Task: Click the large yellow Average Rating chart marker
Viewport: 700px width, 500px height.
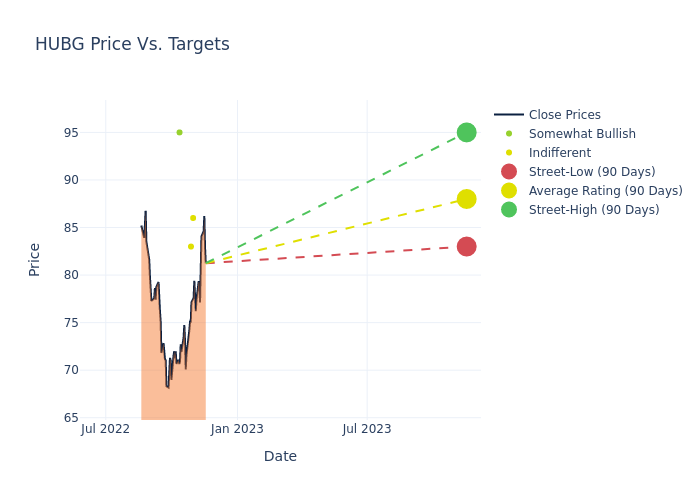Action: pyautogui.click(x=466, y=199)
